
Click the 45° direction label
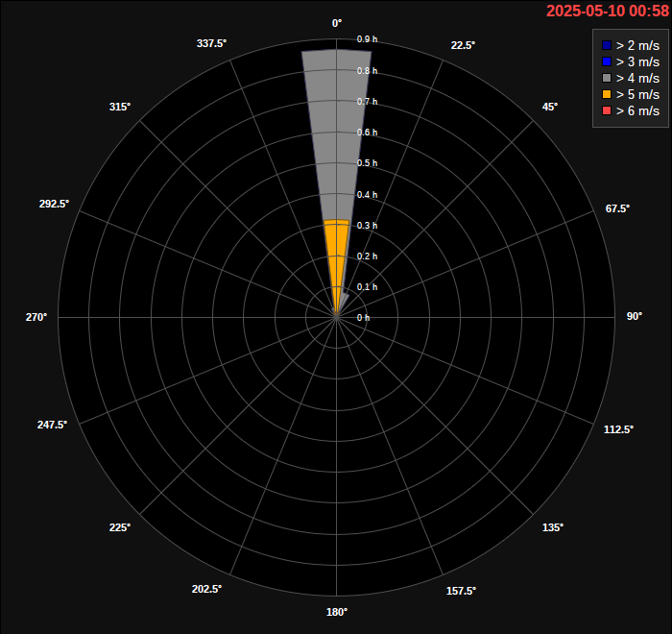[x=550, y=107]
